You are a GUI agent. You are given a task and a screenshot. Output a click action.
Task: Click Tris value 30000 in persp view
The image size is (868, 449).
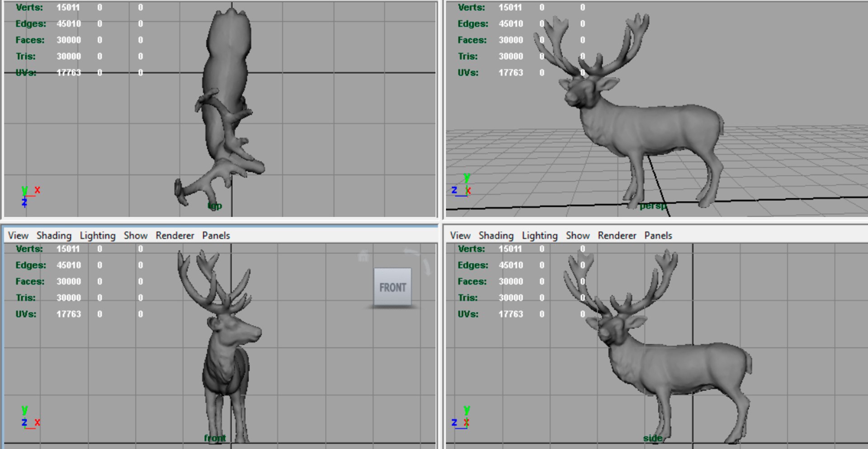point(511,57)
